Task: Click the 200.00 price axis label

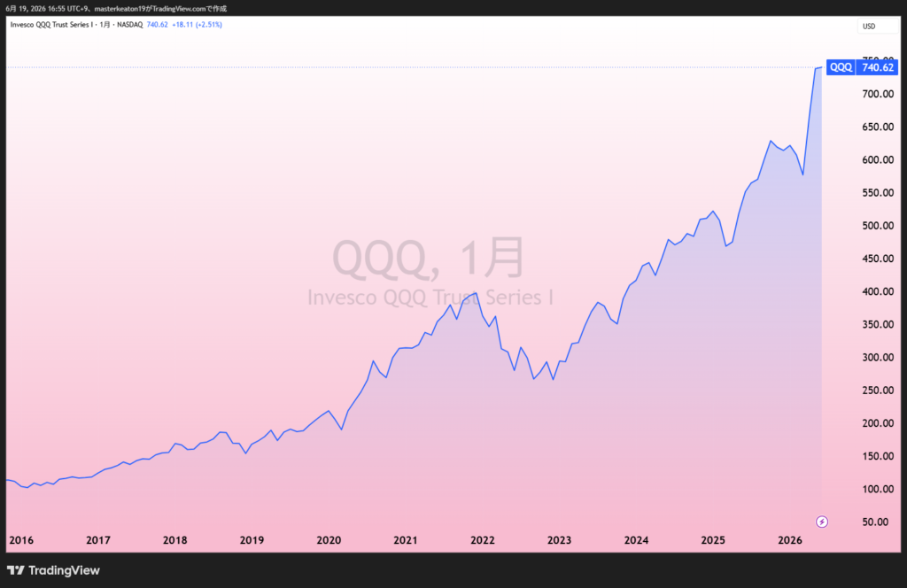Action: [x=878, y=423]
